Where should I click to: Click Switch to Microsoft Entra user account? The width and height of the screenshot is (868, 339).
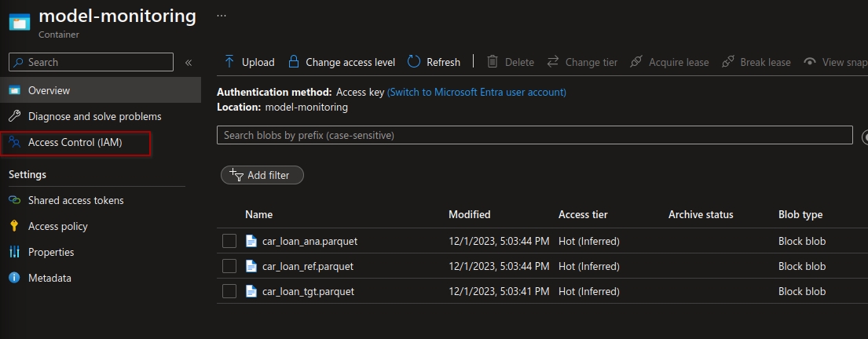476,92
